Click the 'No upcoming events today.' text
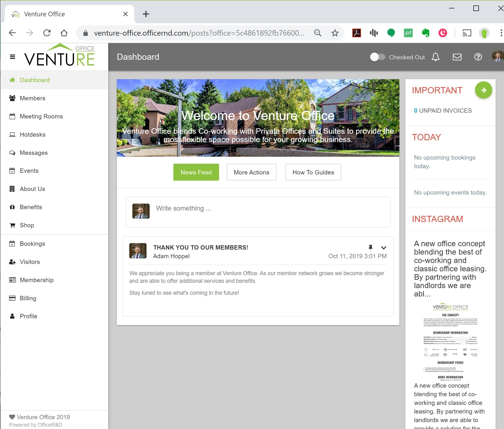504x429 pixels. (x=450, y=193)
